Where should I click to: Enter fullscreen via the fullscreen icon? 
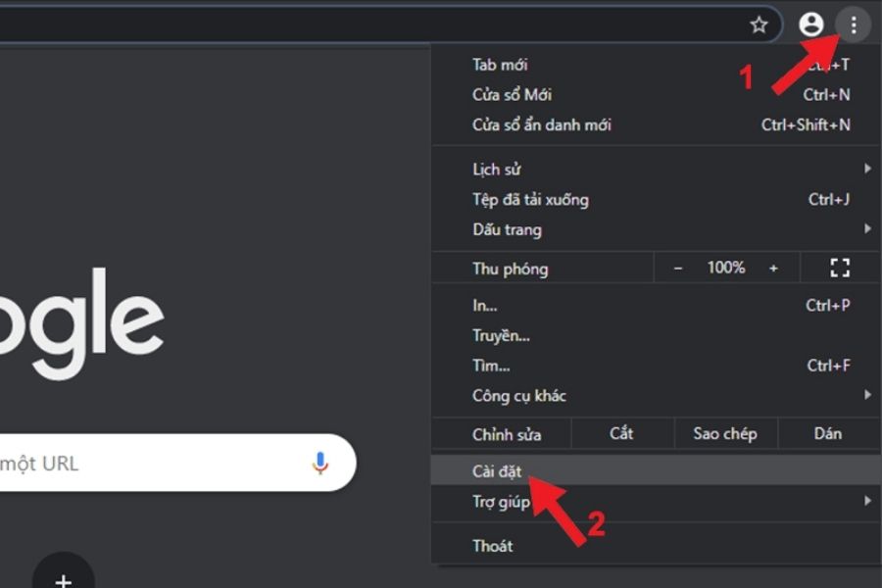tap(840, 268)
